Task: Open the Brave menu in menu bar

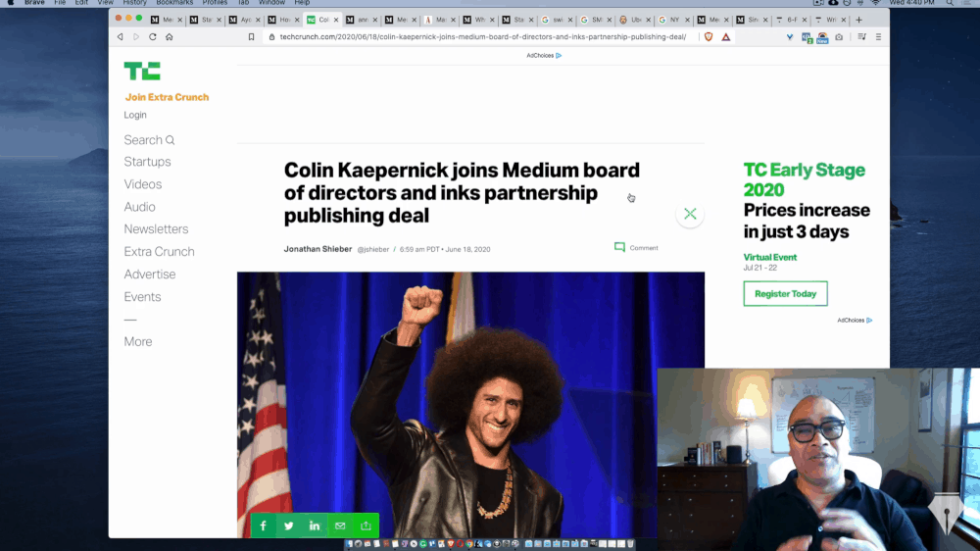Action: [34, 3]
